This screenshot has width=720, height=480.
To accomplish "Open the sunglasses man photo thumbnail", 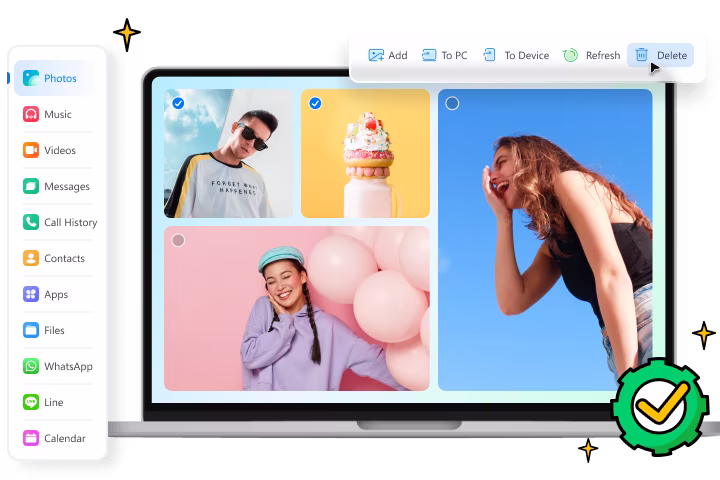I will [x=228, y=153].
